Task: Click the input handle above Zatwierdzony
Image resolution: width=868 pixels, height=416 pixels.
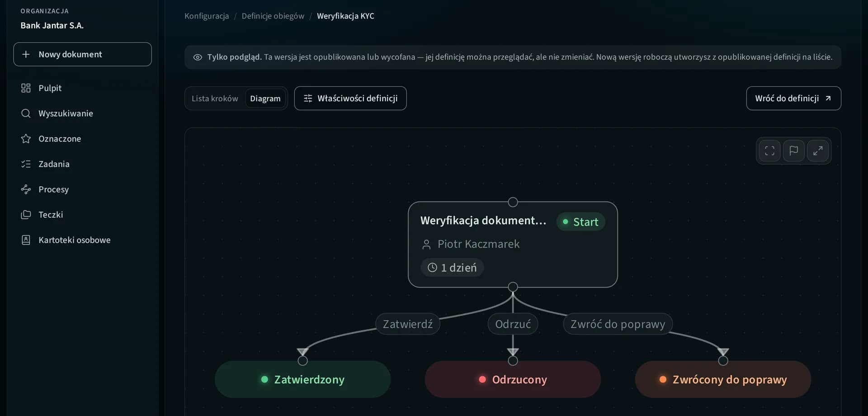Action: tap(302, 361)
